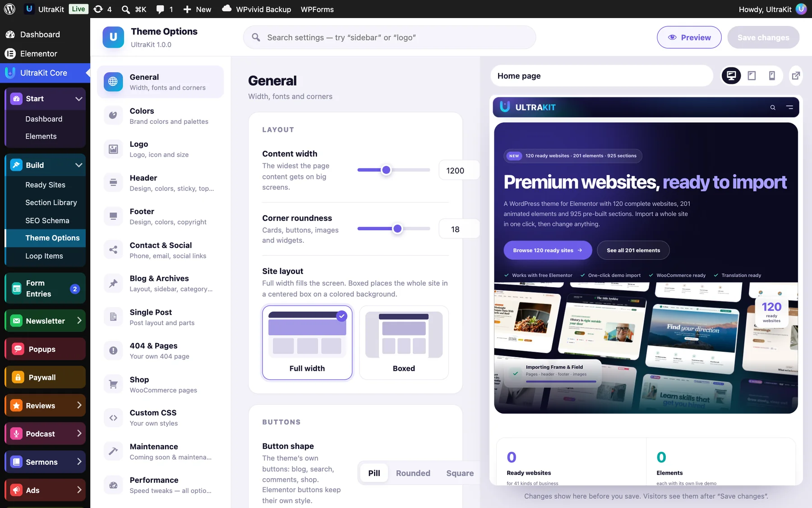Collapse the Build menu group chevron
Screen dimensions: 812x508
(78, 165)
